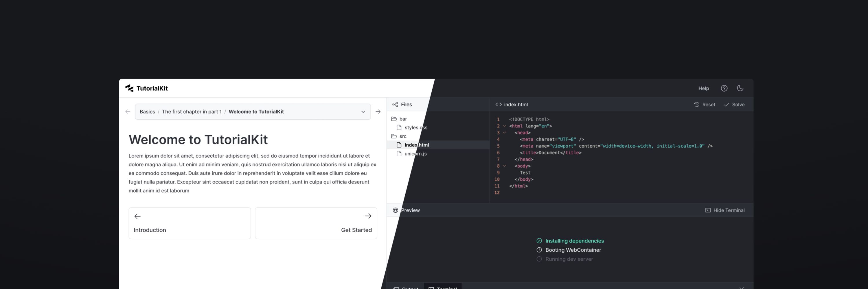Viewport: 868px width, 289px height.
Task: Toggle dark mode with the moon icon
Action: 740,88
